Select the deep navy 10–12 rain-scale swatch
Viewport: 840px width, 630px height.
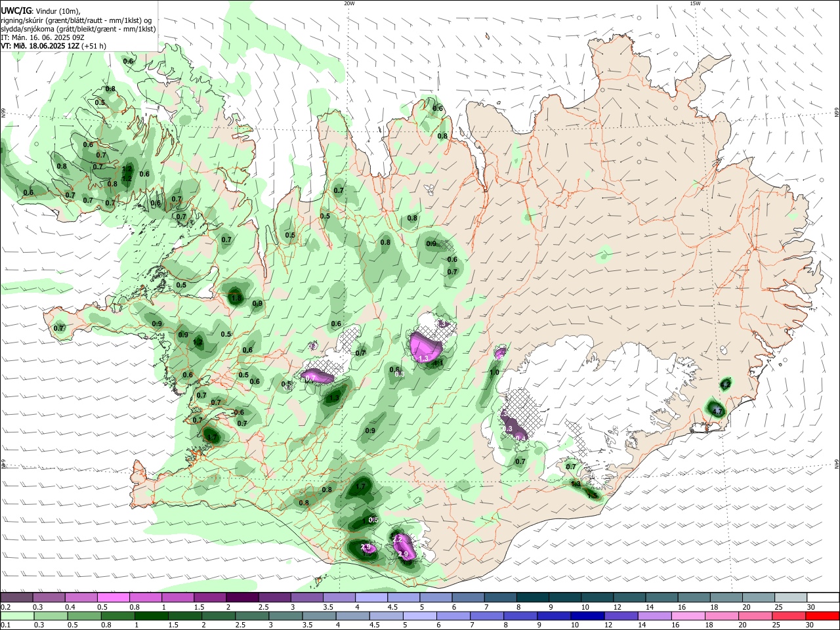tap(587, 616)
